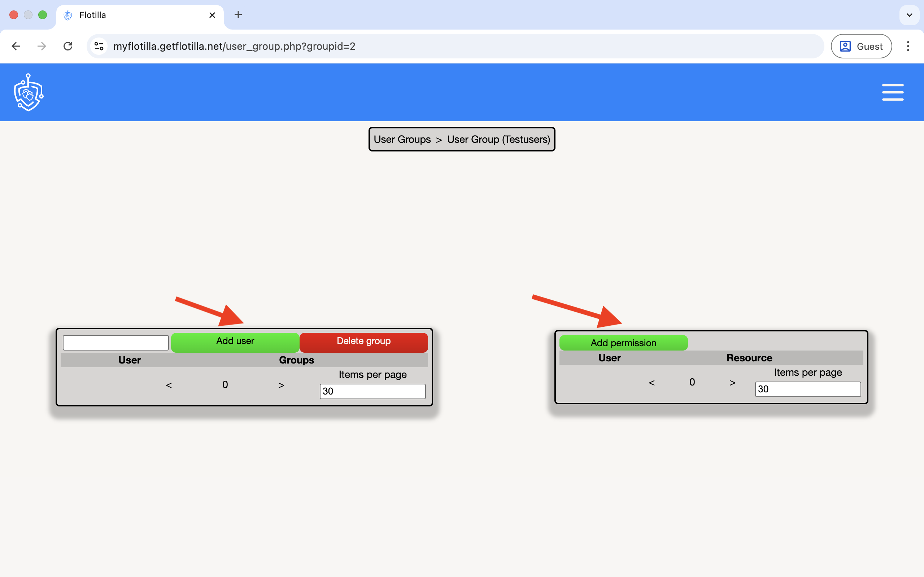The image size is (924, 577).
Task: Click the Add user button
Action: (x=235, y=341)
